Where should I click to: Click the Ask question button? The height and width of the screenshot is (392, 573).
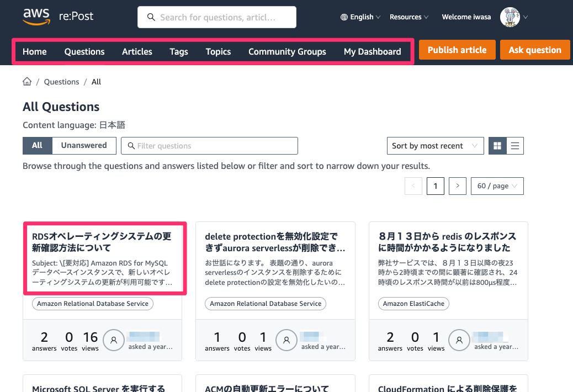tap(534, 49)
